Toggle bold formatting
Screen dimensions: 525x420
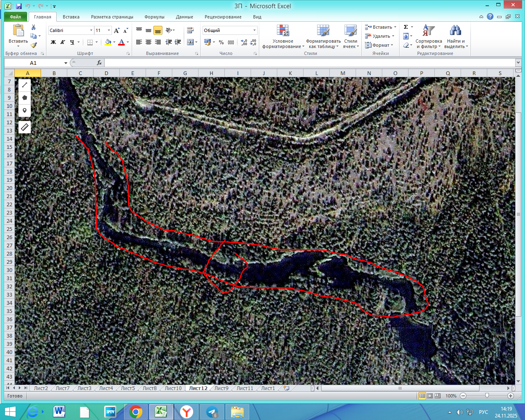pyautogui.click(x=53, y=42)
